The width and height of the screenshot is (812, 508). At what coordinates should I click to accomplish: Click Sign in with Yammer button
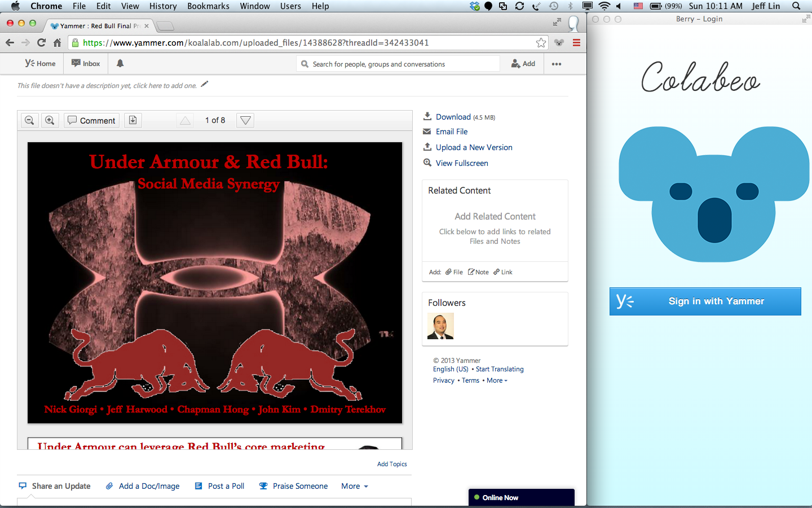[705, 301]
